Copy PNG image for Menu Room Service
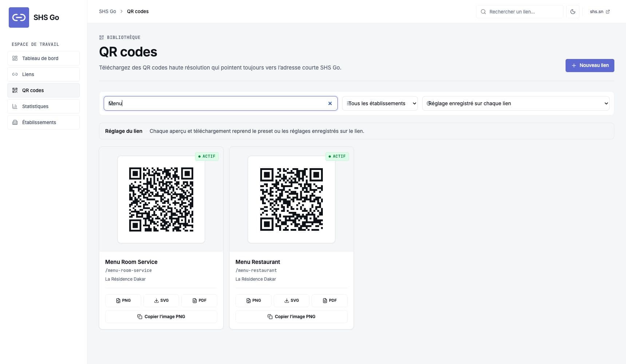Screen dimensions: 626x364 [161, 317]
